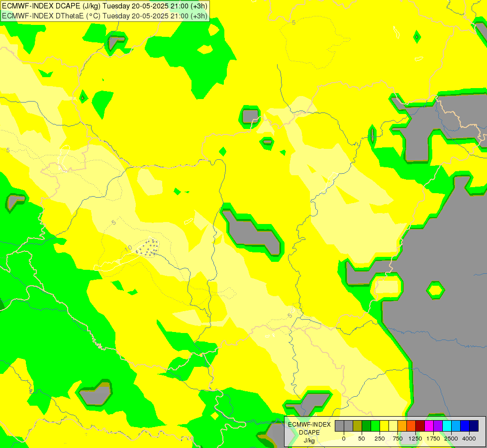The image size is (487, 448).
Task: Click the contour label 10 near the lake
Action: click(128, 248)
